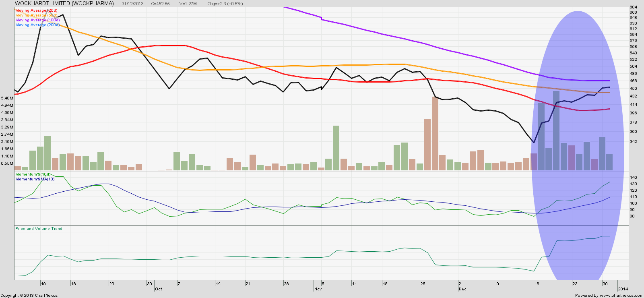644x298 pixels.
Task: Click the Price and Volume Trend label
Action: (x=39, y=229)
